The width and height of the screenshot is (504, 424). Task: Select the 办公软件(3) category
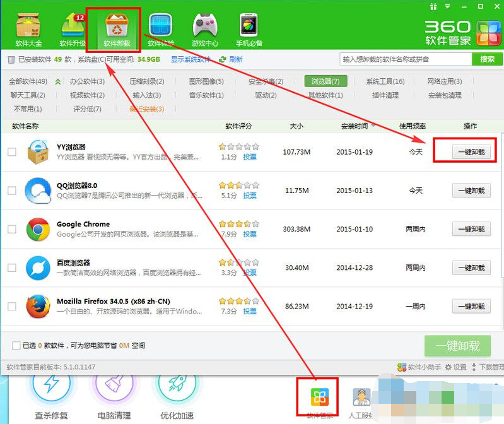[x=87, y=81]
